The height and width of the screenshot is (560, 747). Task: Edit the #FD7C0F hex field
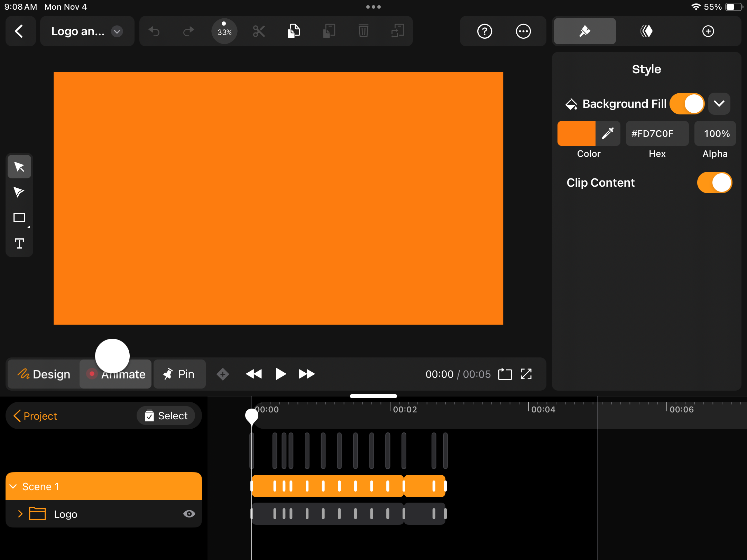point(657,133)
